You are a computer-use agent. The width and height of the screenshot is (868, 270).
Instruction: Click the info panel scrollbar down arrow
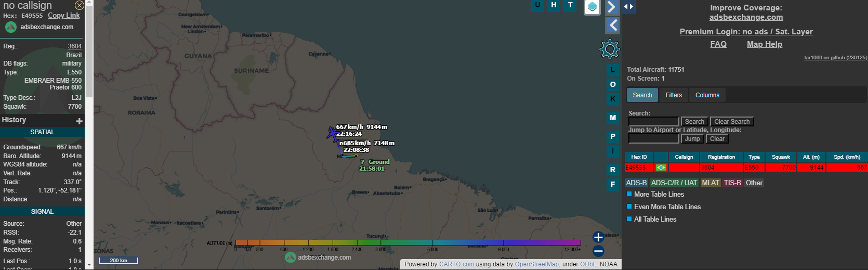click(x=89, y=265)
